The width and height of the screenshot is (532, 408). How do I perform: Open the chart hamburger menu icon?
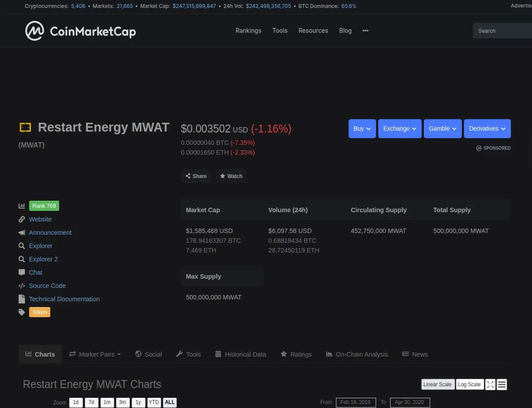501,385
